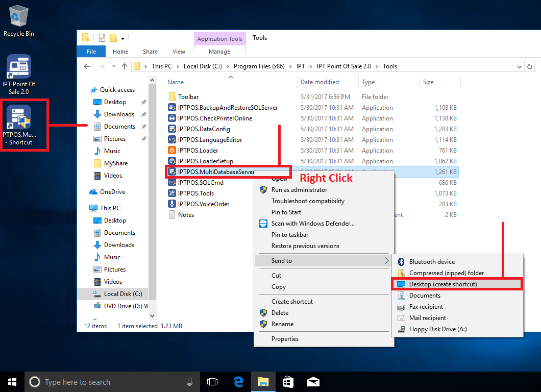541x392 pixels.
Task: Click chevron after IPT Point Of Sale 2.0
Action: tap(377, 66)
